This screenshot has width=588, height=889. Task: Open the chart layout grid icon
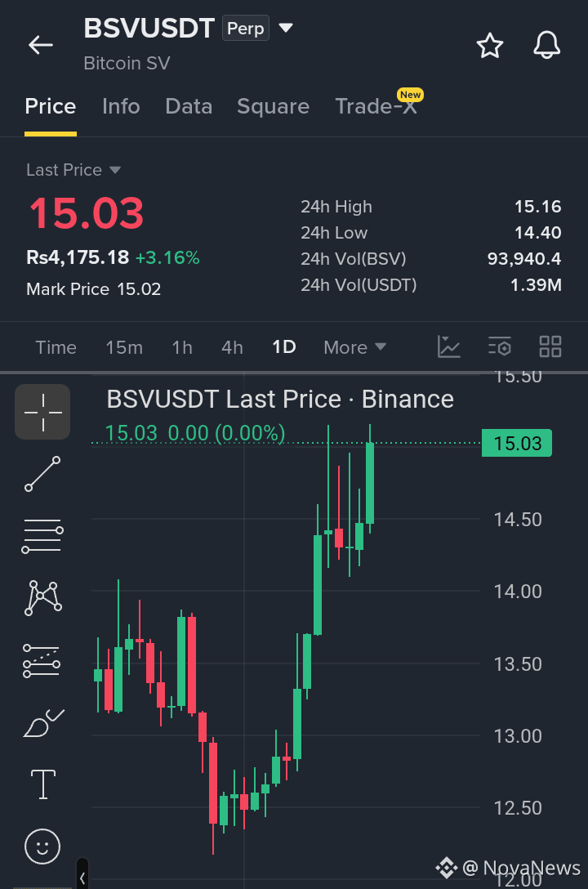[x=550, y=346]
